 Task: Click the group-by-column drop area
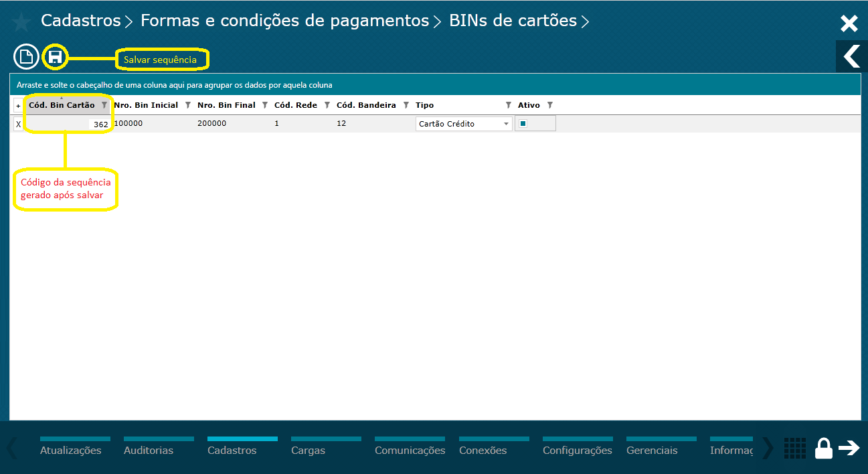click(435, 85)
